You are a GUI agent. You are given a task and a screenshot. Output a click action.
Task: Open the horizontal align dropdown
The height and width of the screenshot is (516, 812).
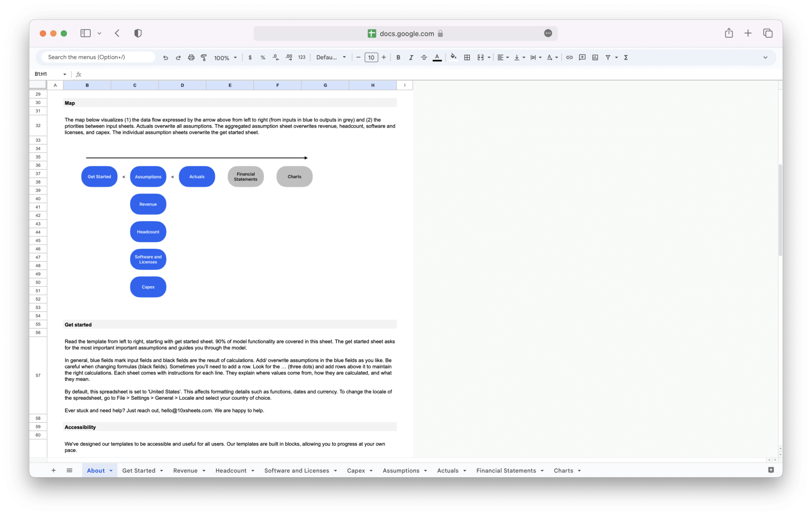[503, 57]
